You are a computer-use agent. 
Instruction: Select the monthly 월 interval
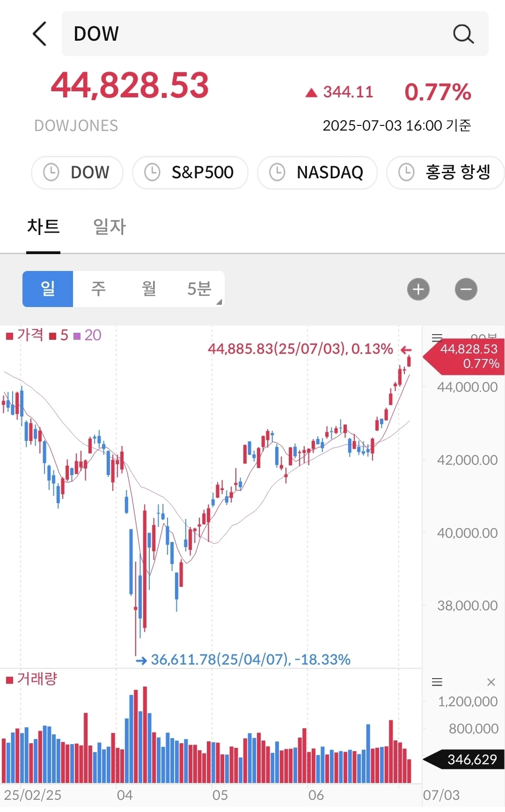pos(149,289)
